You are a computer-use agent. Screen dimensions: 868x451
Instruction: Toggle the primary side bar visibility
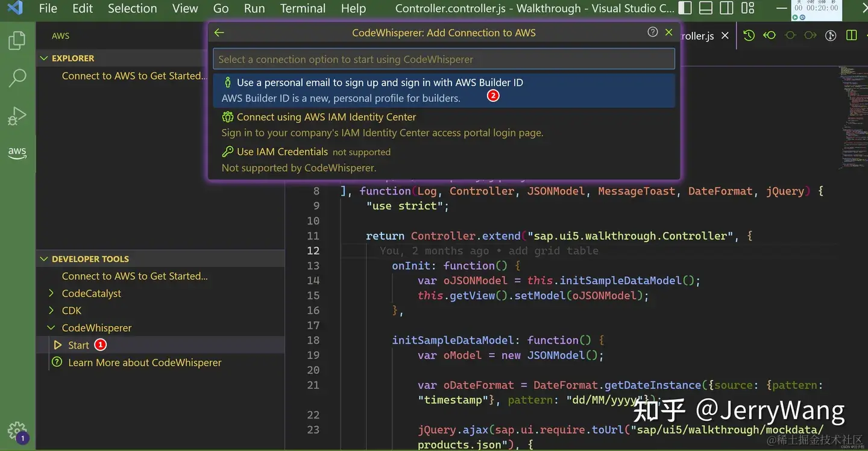[x=685, y=8]
